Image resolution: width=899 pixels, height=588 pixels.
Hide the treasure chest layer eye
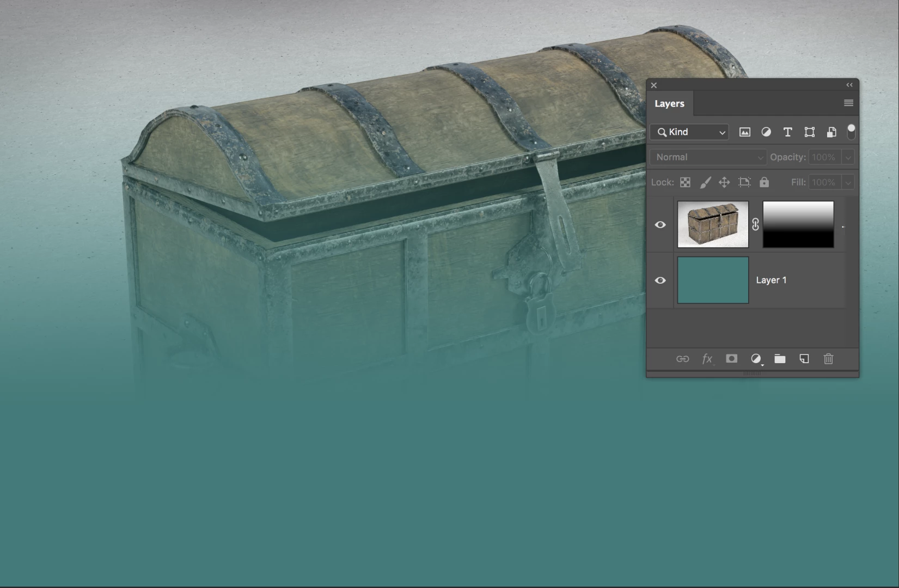[660, 225]
